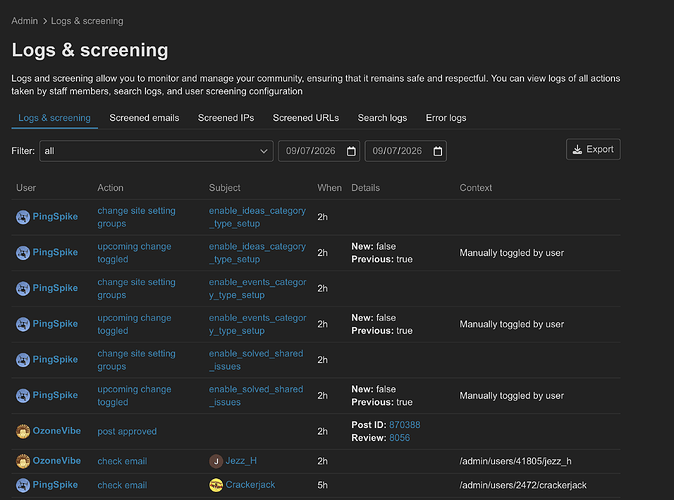Click PingSpike name in Crackerjack row

55,485
